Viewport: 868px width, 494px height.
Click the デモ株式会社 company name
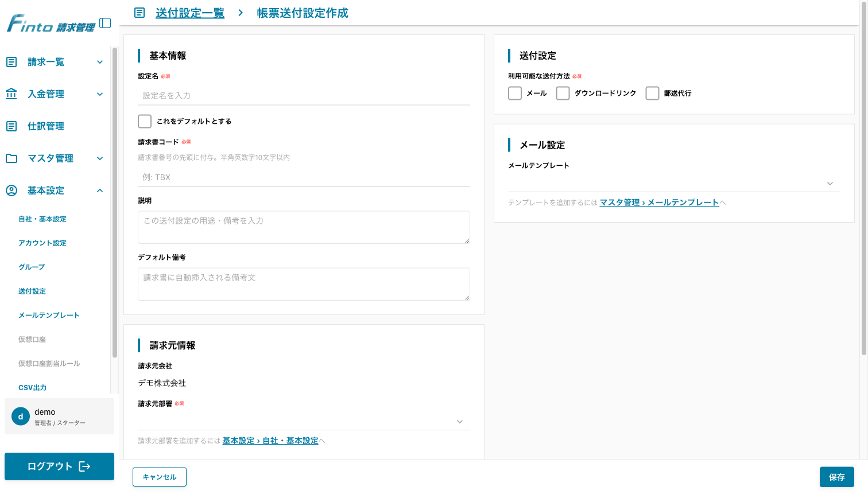point(162,383)
